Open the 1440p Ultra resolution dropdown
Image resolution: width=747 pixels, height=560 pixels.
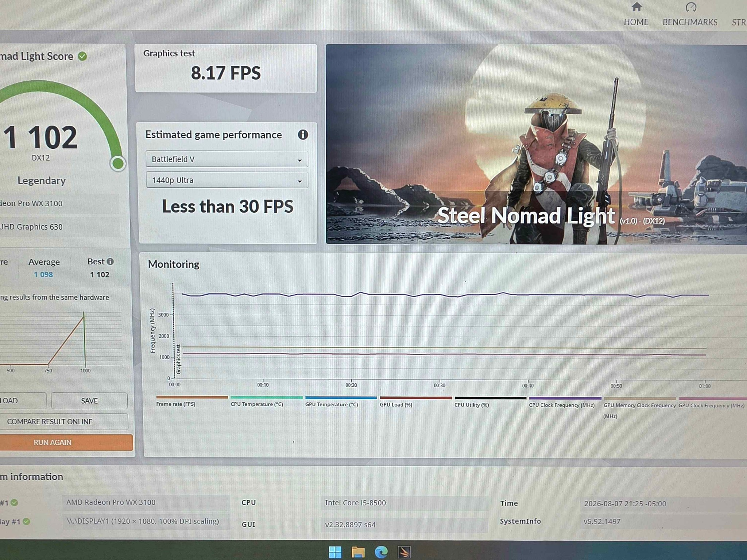tap(227, 180)
